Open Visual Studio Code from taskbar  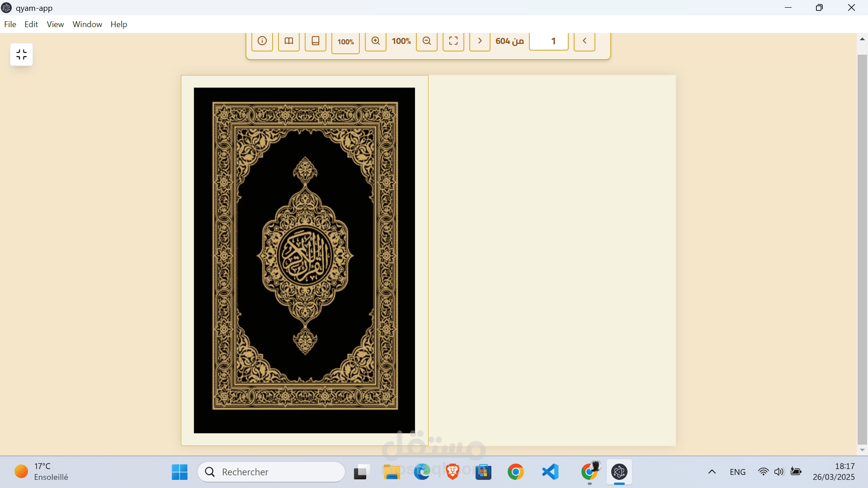click(x=550, y=472)
